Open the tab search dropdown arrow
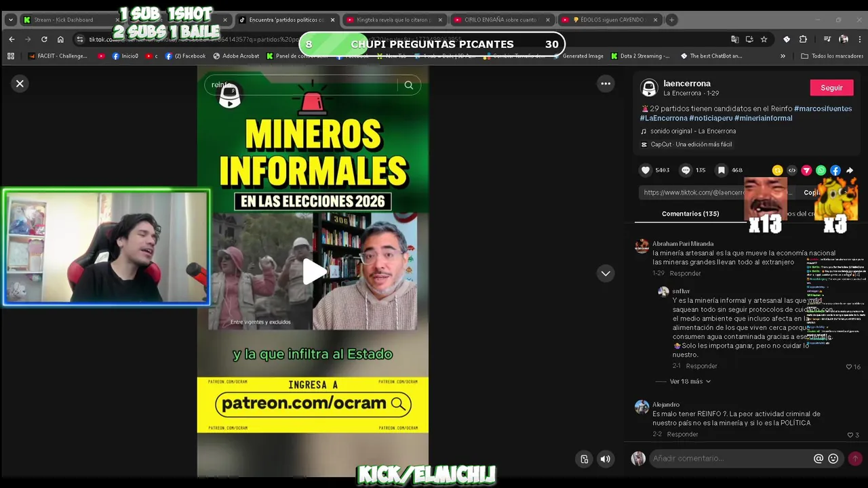 click(10, 20)
